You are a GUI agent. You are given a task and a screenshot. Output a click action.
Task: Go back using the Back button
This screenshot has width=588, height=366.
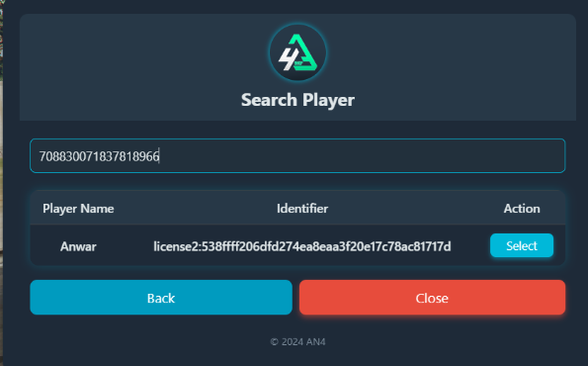tap(161, 298)
